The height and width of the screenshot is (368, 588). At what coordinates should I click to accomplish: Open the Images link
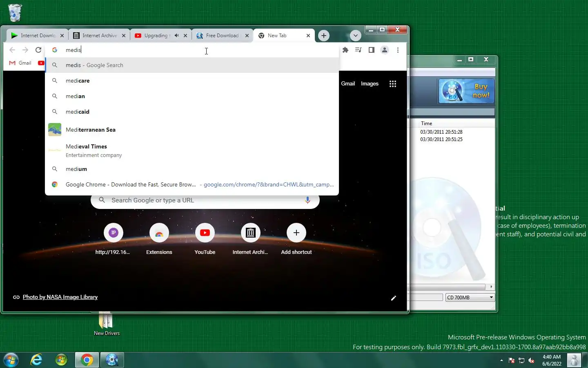(x=370, y=83)
